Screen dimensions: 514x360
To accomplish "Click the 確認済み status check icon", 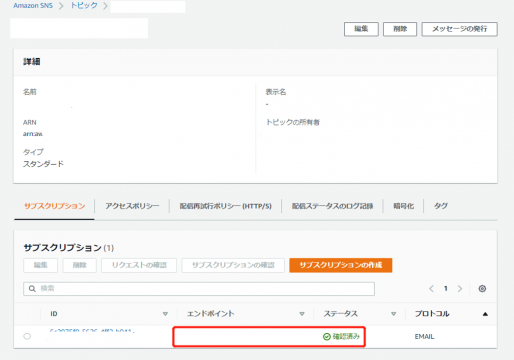I will (327, 337).
